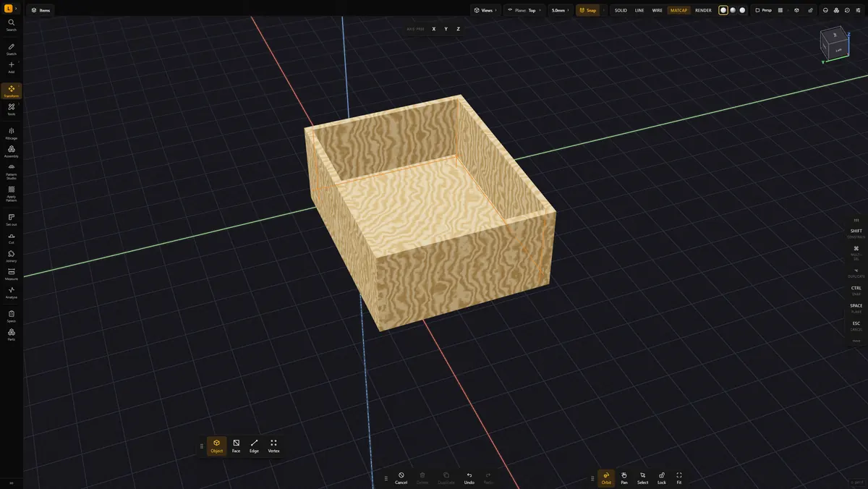The width and height of the screenshot is (868, 489).
Task: Click the grid display icon in top toolbar
Action: coord(780,10)
